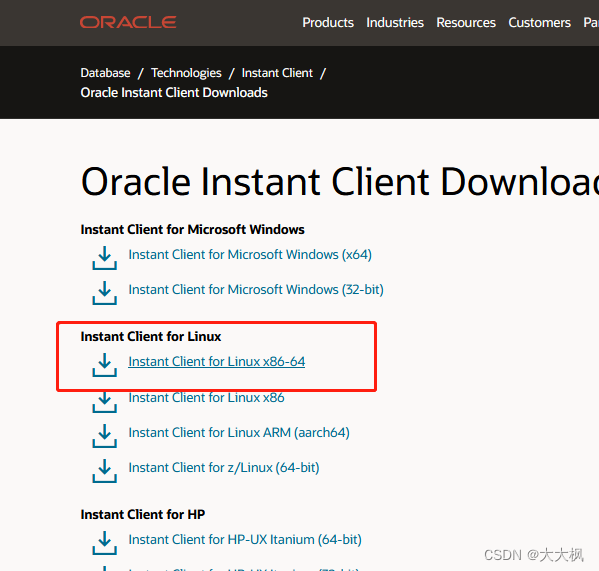Click the Oracle logo
Screen dimensions: 599x571
coord(128,22)
